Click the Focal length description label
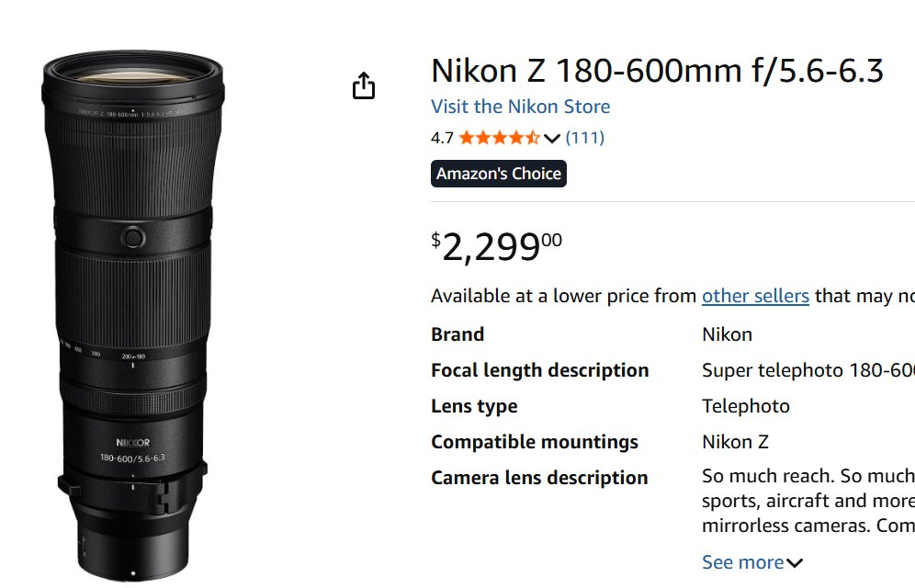 [x=539, y=370]
